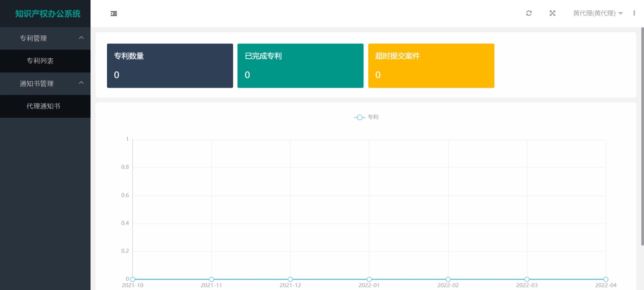Select the 通知书管理 menu heading

(37, 83)
